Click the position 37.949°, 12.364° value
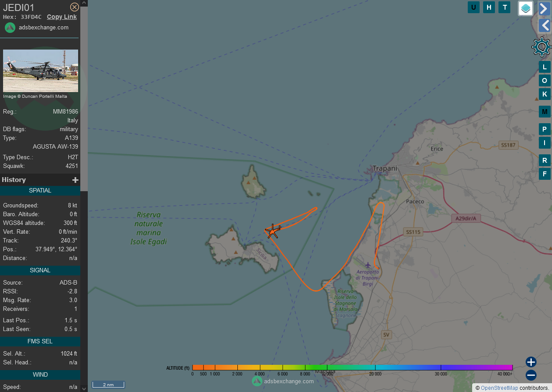Screen dimensions: 552x392 coord(57,249)
